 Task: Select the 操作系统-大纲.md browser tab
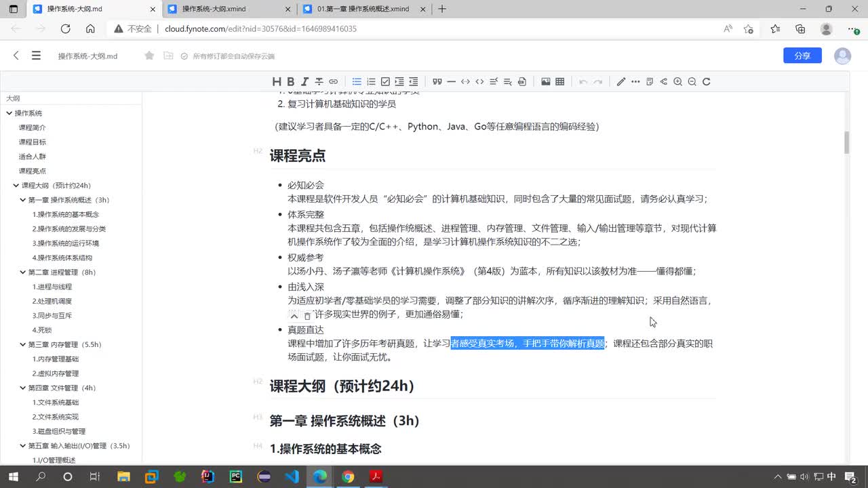click(94, 9)
